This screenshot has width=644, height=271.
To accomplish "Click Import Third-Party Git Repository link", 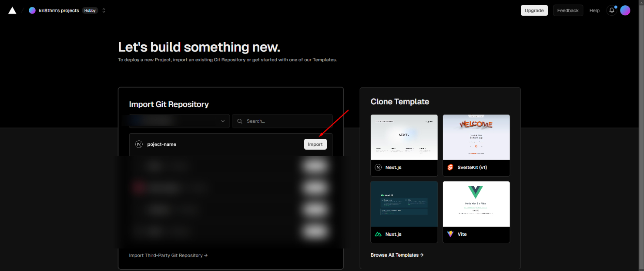I will 168,255.
